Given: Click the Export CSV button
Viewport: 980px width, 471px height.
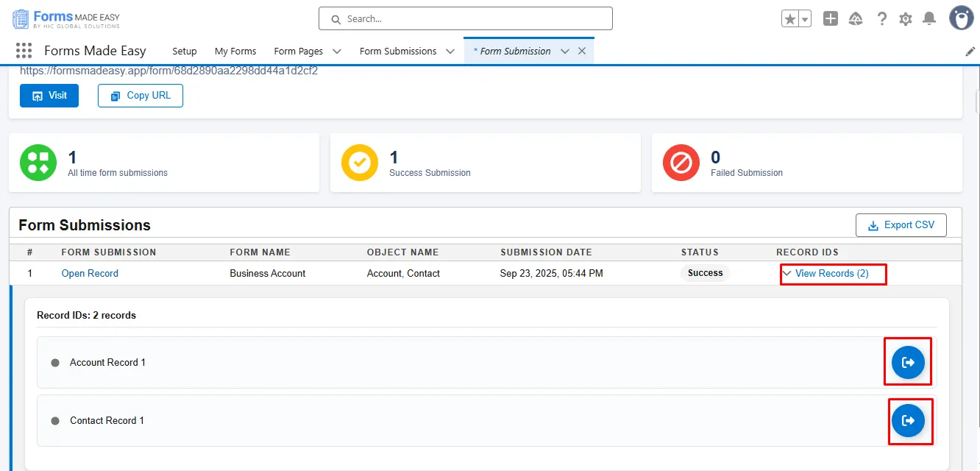Looking at the screenshot, I should pos(901,225).
